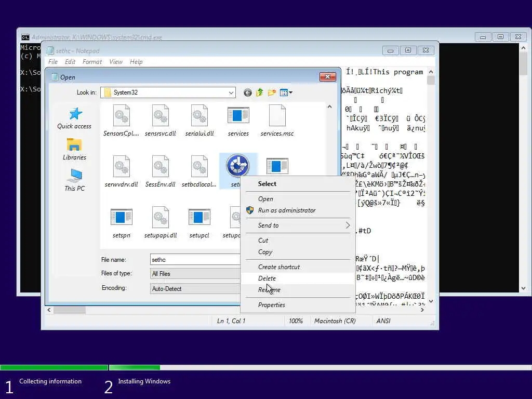Click the Notepad title bar icon
532x399 pixels.
point(50,50)
